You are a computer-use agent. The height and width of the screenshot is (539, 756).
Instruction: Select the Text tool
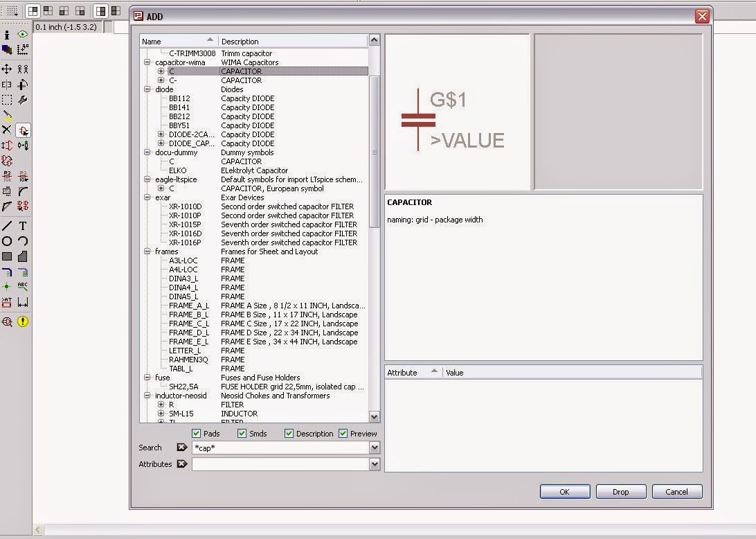click(23, 226)
